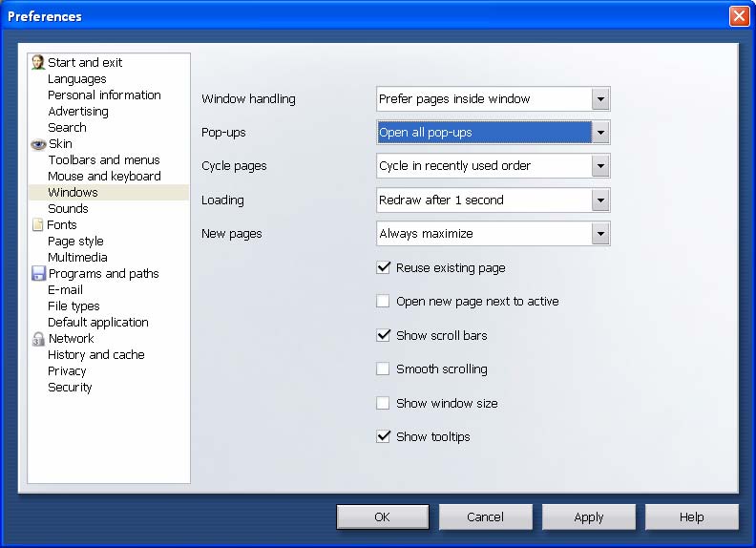Screen dimensions: 756x548
Task: Enable the Smooth scrolling checkbox
Action: [383, 369]
